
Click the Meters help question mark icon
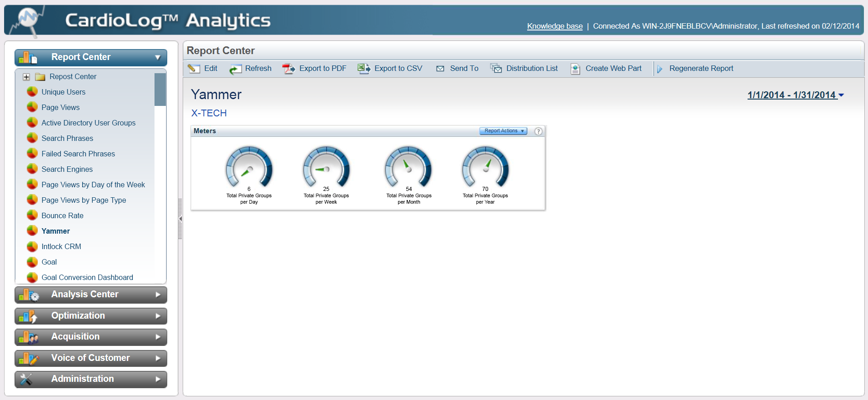[x=539, y=131]
